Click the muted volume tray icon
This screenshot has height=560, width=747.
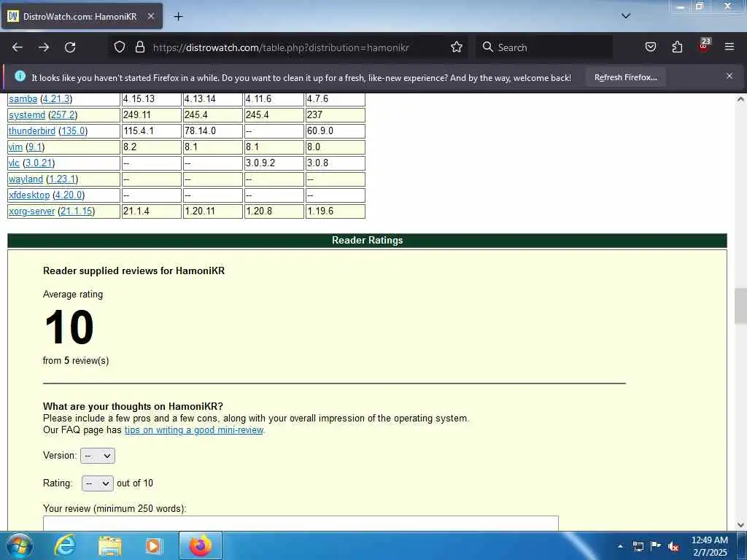click(673, 546)
